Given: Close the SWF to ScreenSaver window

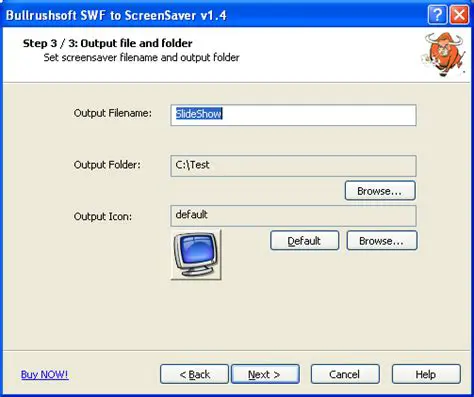Looking at the screenshot, I should [459, 15].
